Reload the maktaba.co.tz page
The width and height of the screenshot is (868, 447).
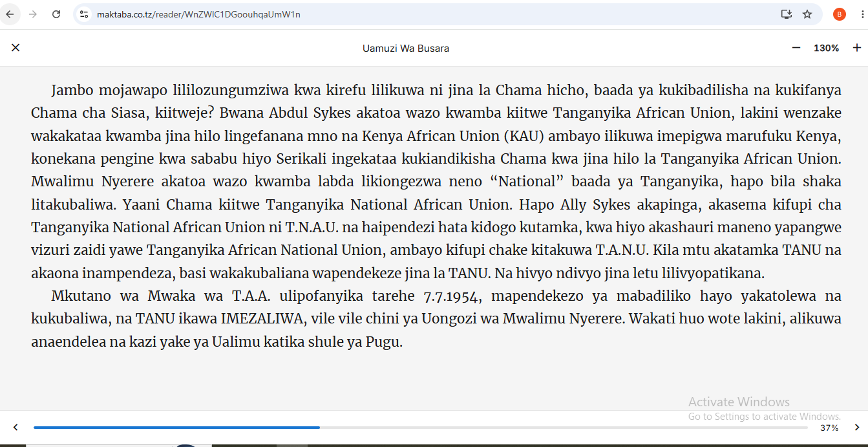pos(56,14)
